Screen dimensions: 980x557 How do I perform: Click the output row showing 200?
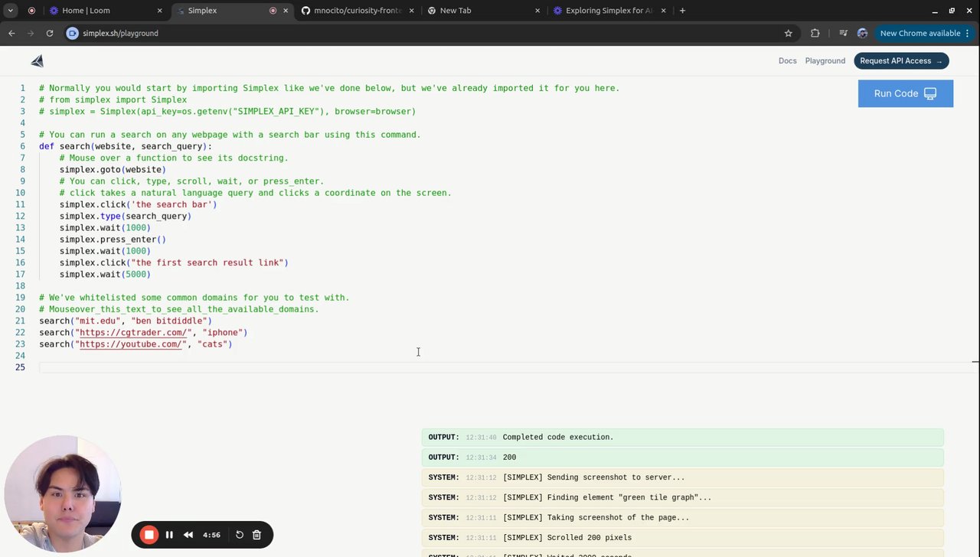tap(682, 458)
